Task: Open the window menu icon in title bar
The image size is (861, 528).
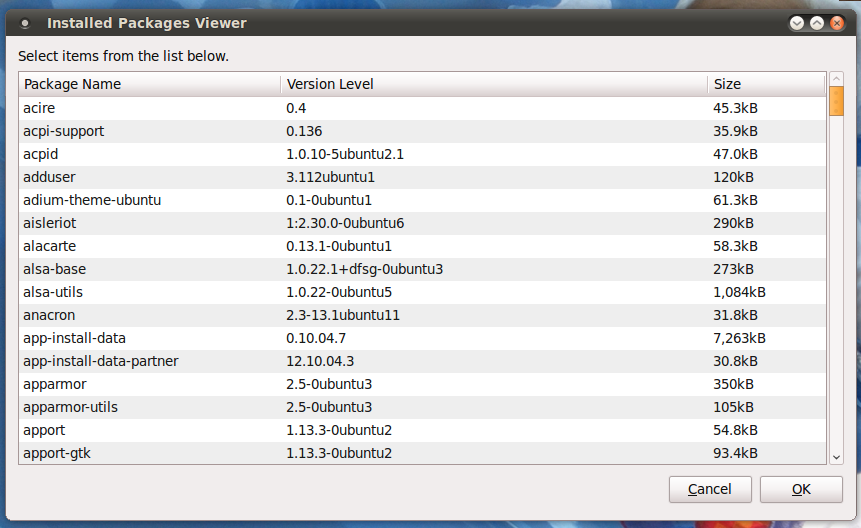Action: pos(25,23)
